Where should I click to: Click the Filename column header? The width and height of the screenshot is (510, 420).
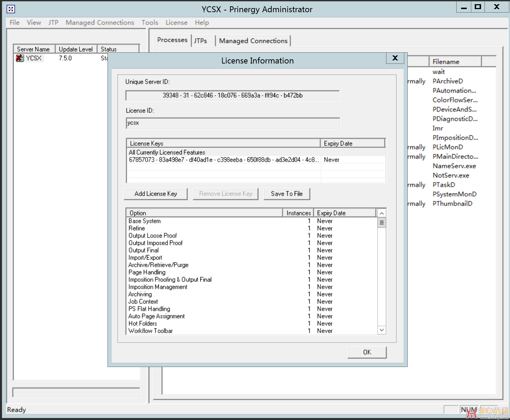point(455,62)
